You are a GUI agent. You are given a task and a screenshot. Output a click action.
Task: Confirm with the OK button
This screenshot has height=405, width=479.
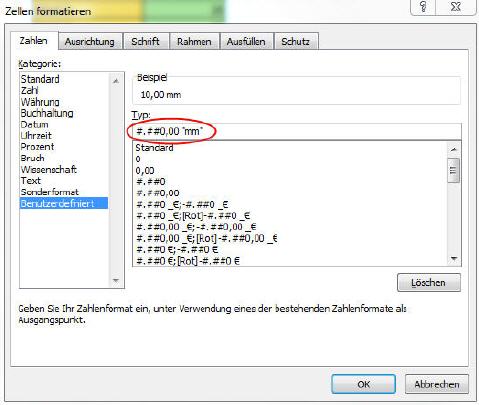coord(363,384)
